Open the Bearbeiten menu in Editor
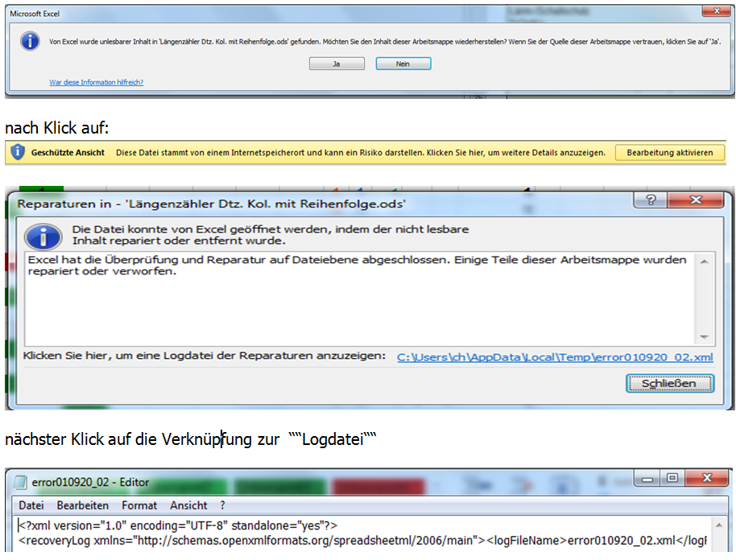 [x=83, y=505]
